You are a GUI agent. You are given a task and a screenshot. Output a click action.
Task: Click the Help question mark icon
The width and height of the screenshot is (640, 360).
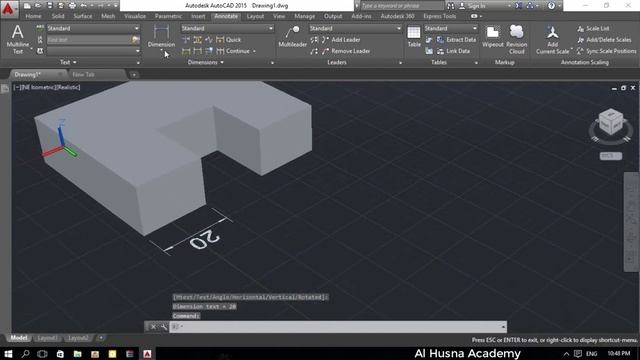coord(551,6)
